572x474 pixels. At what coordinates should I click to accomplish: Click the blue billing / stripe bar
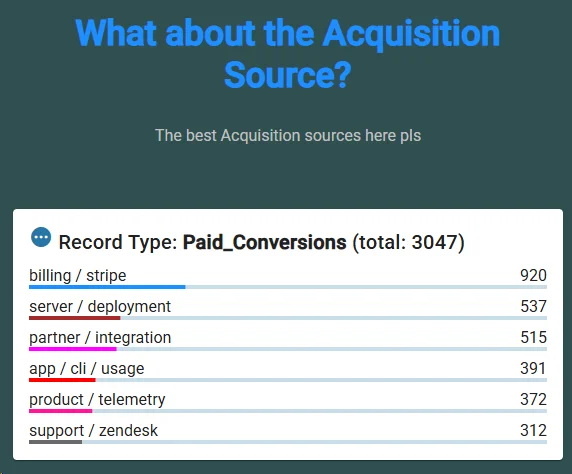coord(107,287)
